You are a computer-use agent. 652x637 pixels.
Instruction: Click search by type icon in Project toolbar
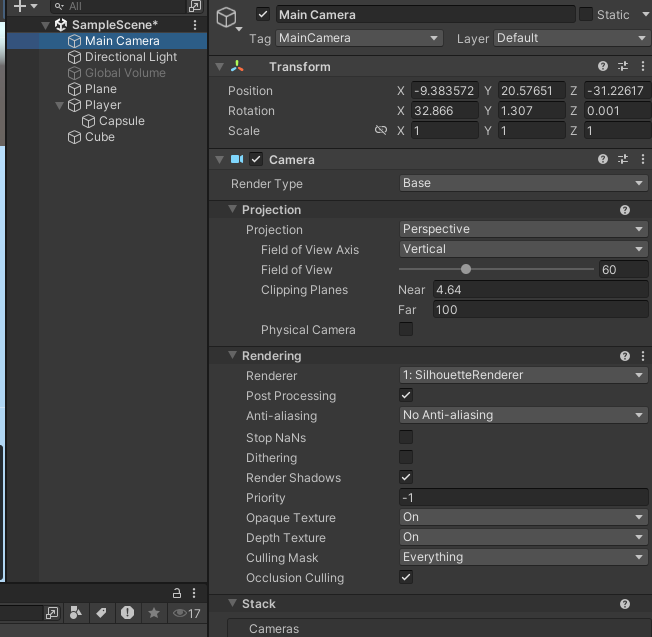tap(76, 613)
